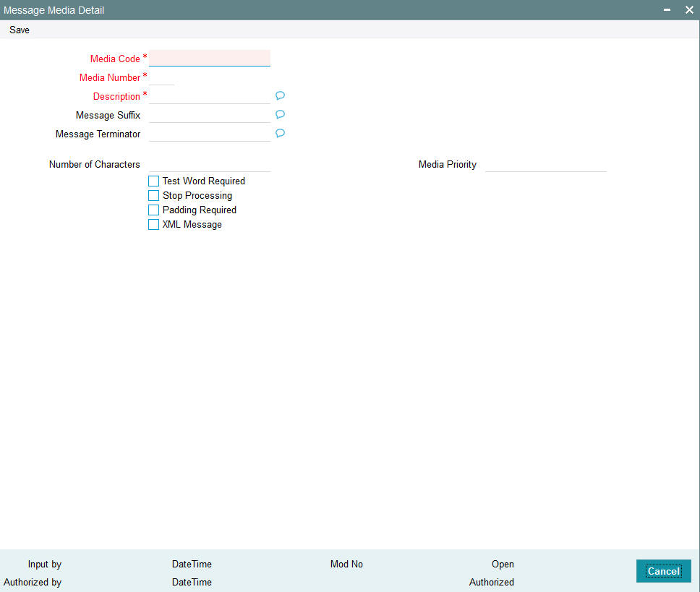The width and height of the screenshot is (700, 592).
Task: Click the Message Media Detail title text
Action: [x=54, y=10]
